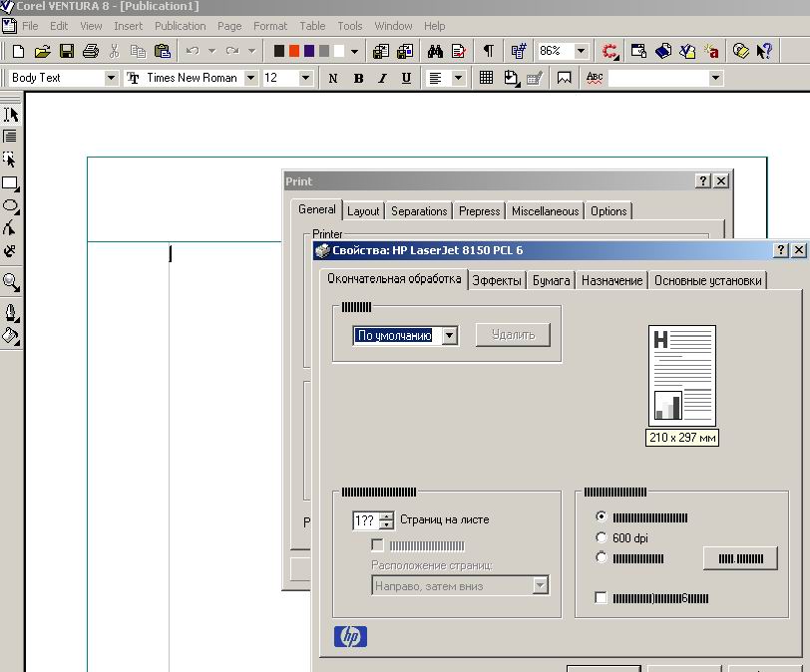Expand the alignment dropdown arrow

[x=458, y=79]
